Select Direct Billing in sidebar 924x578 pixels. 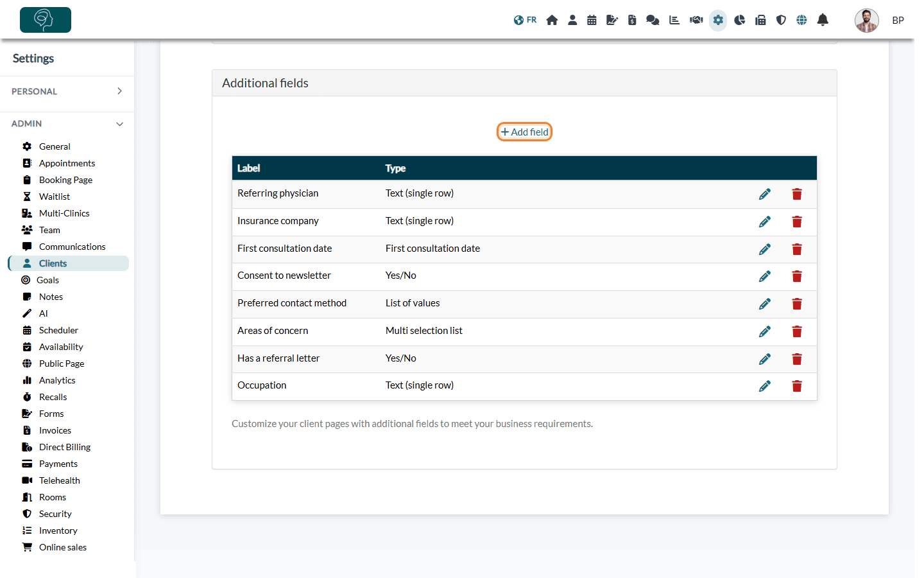click(65, 447)
